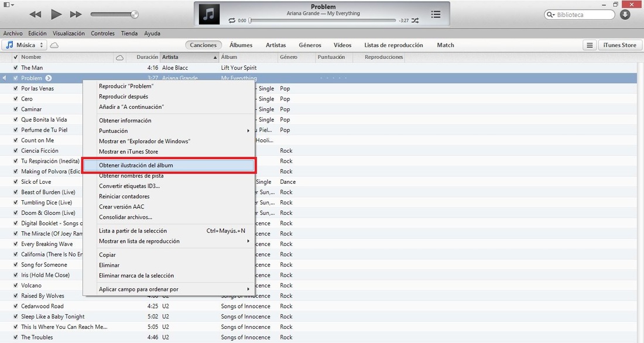The width and height of the screenshot is (644, 343).
Task: Sort by the Duración column header
Action: click(x=148, y=57)
